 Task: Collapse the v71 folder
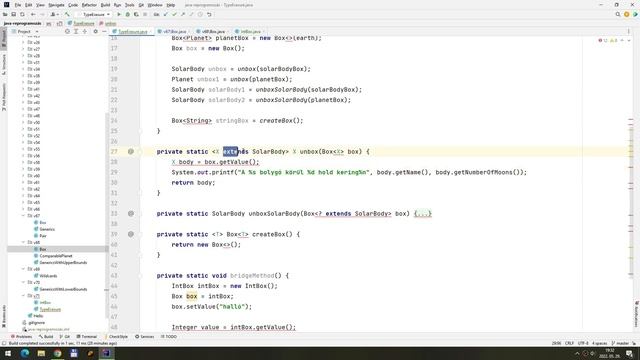point(23,296)
